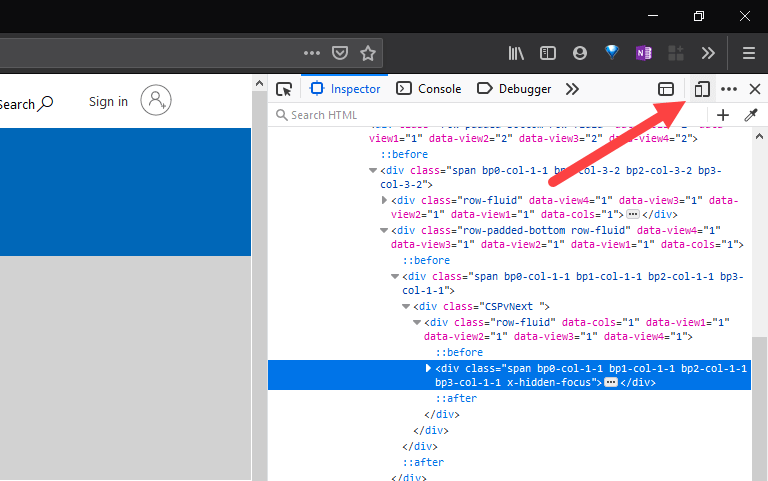The height and width of the screenshot is (481, 768).
Task: Switch to the Debugger tab
Action: [x=514, y=89]
